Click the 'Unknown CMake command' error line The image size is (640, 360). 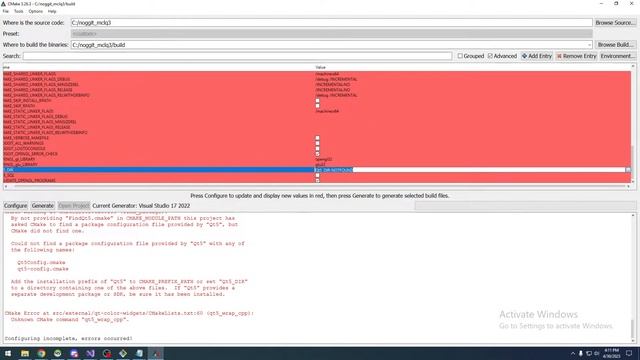pyautogui.click(x=70, y=320)
